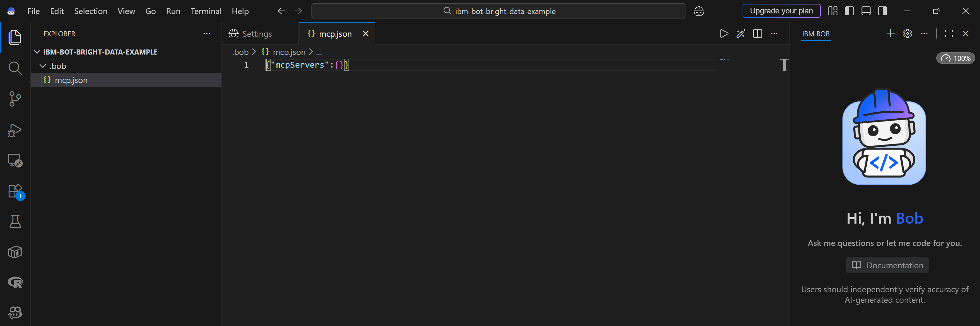The height and width of the screenshot is (326, 980).
Task: Toggle the primary side bar
Action: tap(849, 11)
